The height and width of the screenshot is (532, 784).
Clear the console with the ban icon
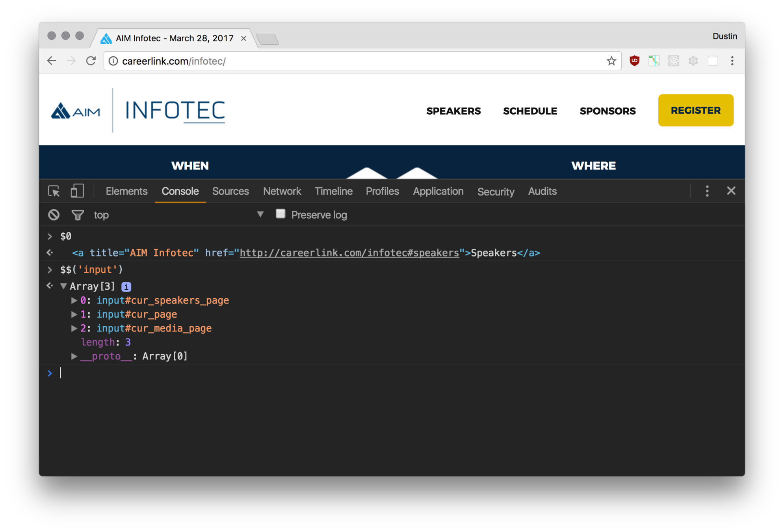54,215
